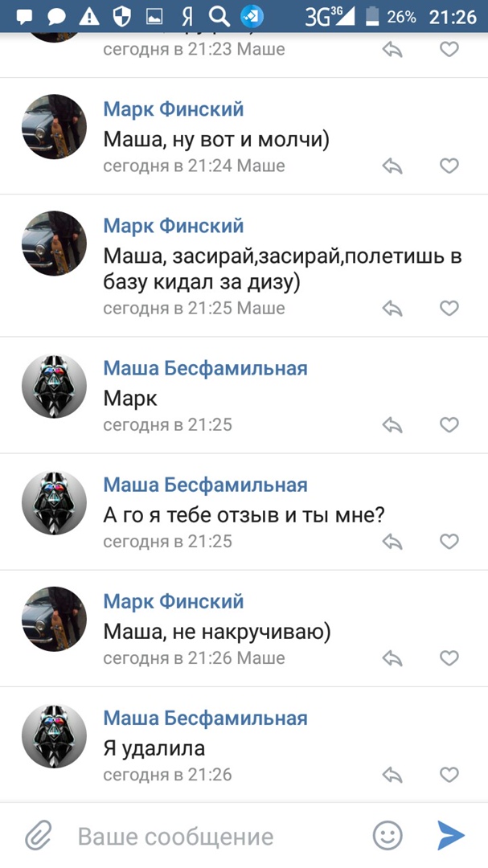Reply to "А го я тебе отзыв" comment
This screenshot has height=868, width=488.
[x=392, y=542]
